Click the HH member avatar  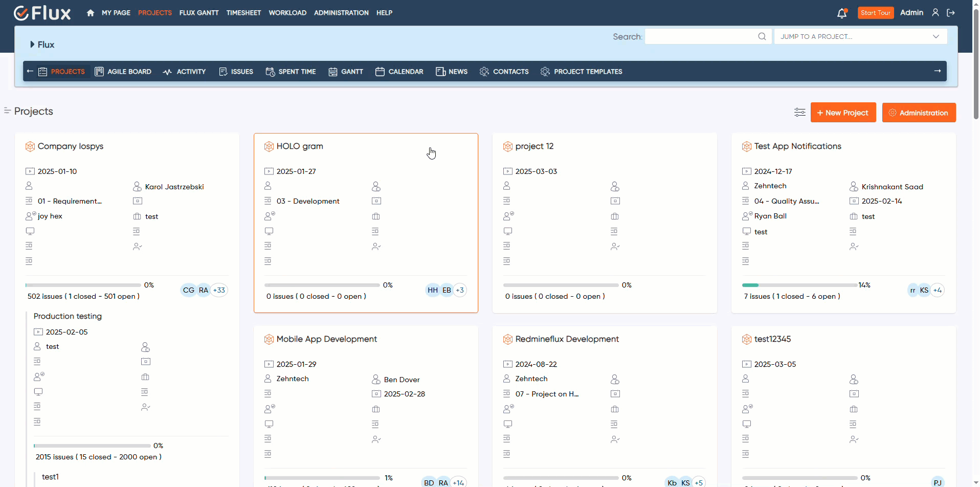(x=433, y=290)
